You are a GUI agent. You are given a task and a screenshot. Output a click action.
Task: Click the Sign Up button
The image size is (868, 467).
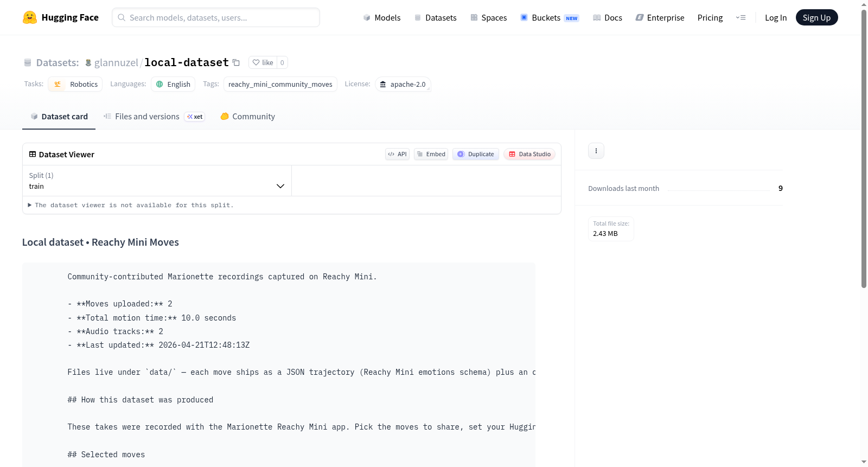[x=816, y=17]
